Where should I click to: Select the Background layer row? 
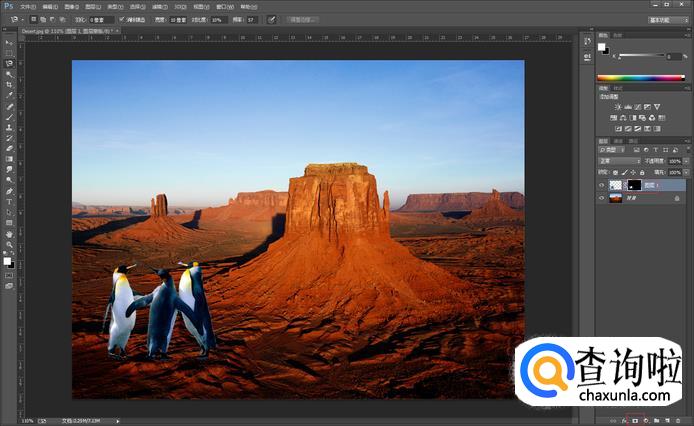tap(641, 198)
